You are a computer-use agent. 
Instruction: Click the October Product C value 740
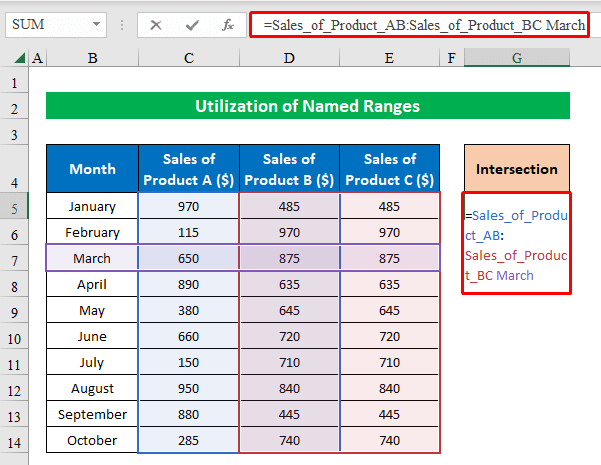pos(389,440)
